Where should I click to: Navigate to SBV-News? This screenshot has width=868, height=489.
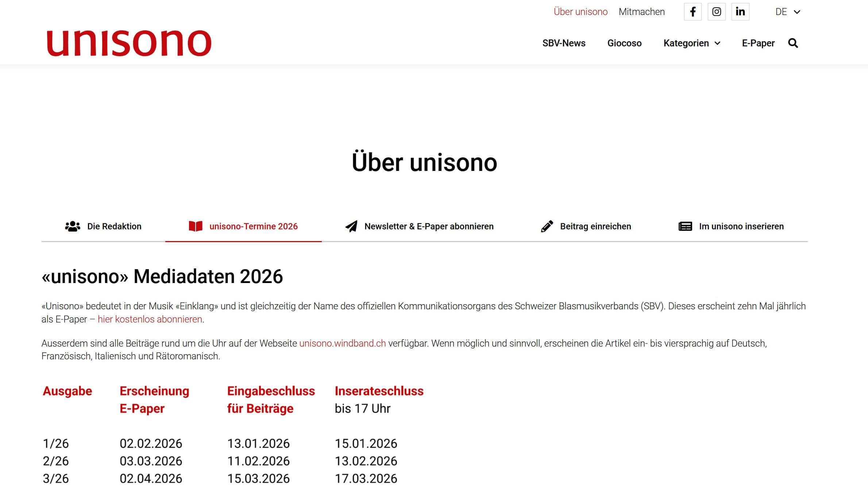[564, 43]
